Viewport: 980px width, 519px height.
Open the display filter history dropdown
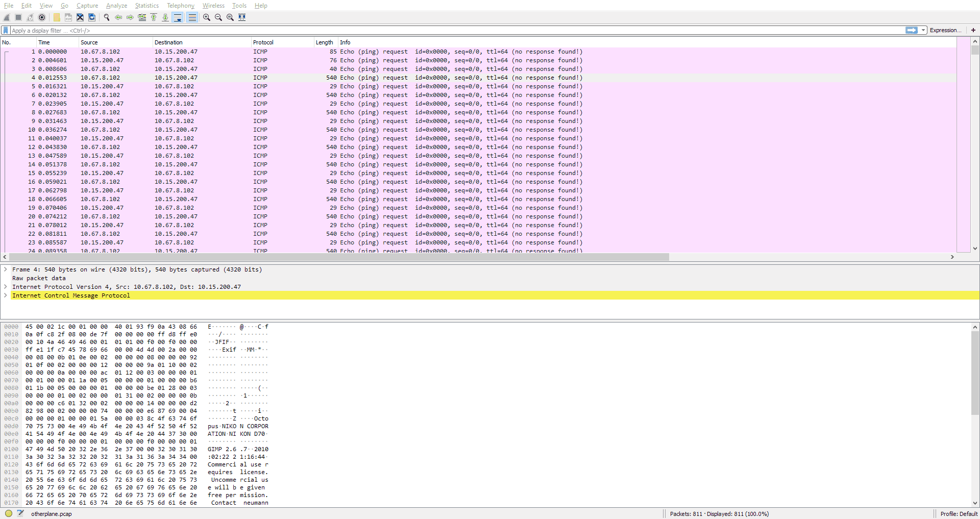click(x=923, y=31)
